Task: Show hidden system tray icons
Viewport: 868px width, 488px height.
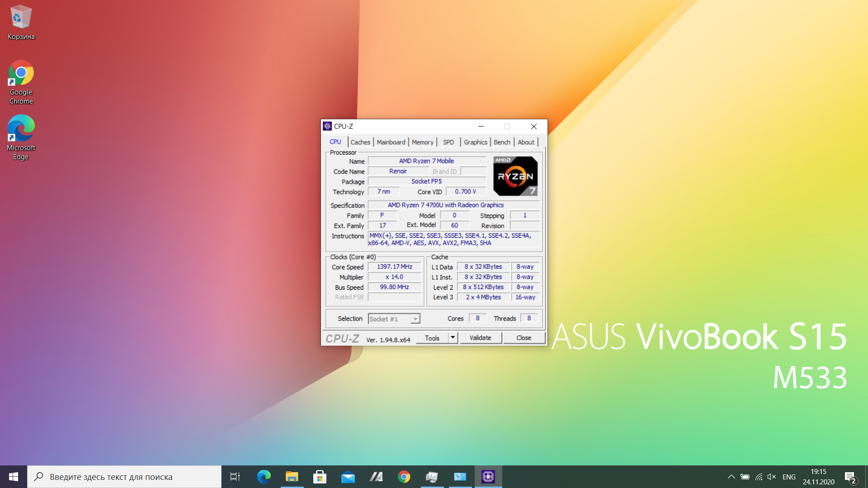Action: pyautogui.click(x=731, y=477)
